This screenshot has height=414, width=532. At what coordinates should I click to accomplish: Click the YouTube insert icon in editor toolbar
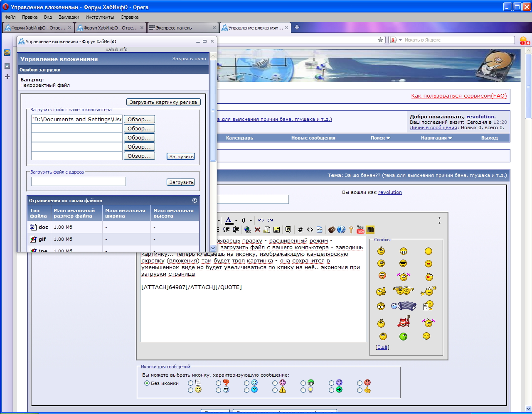pyautogui.click(x=360, y=230)
